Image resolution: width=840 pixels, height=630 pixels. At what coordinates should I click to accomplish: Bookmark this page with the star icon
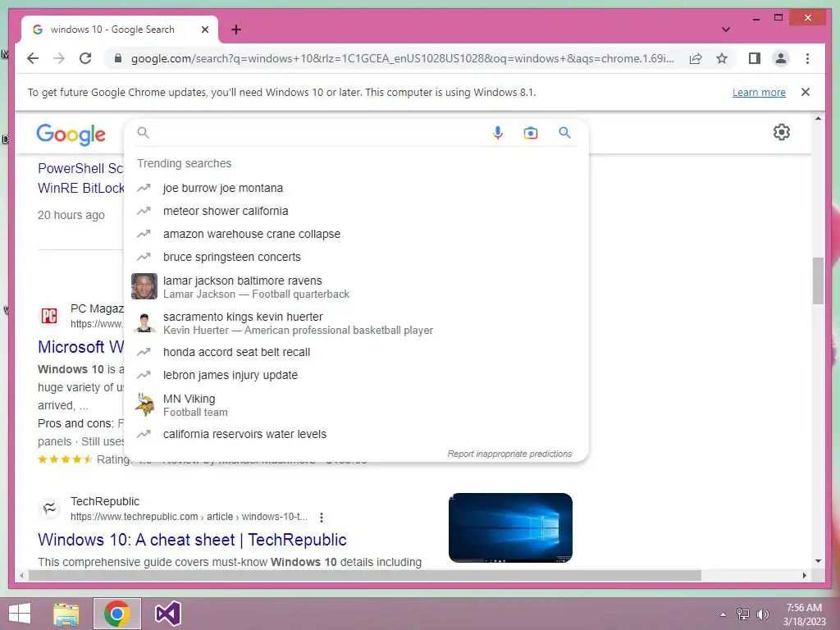(722, 58)
